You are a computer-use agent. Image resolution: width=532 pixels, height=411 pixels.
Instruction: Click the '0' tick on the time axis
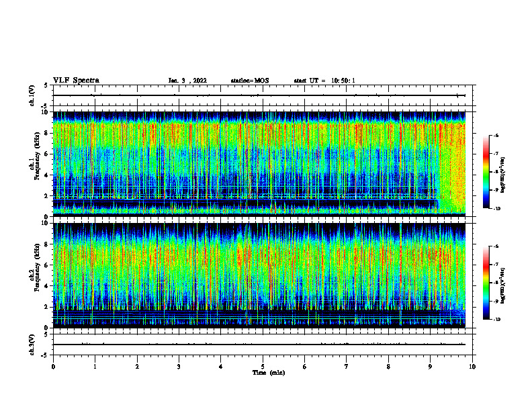tap(53, 367)
